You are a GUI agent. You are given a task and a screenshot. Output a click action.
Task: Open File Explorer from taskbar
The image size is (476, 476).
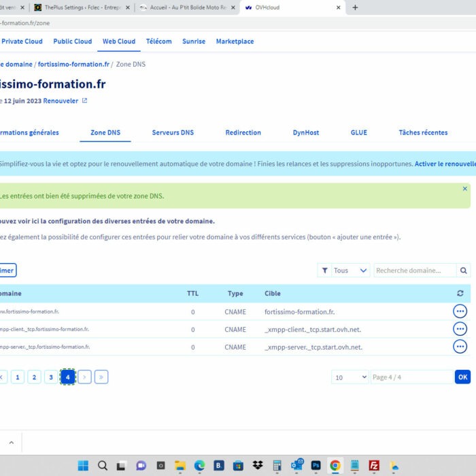pos(180,465)
